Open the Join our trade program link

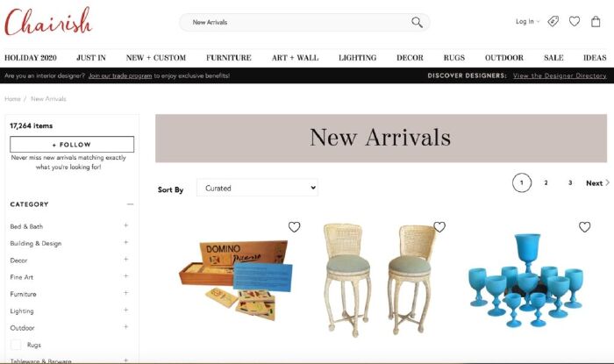(x=120, y=75)
